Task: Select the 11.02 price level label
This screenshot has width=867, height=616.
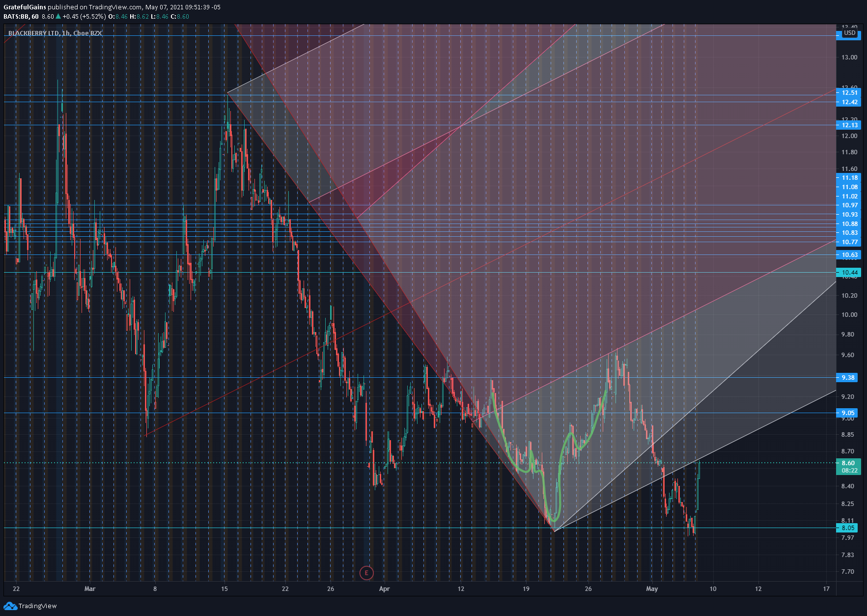Action: [x=848, y=196]
